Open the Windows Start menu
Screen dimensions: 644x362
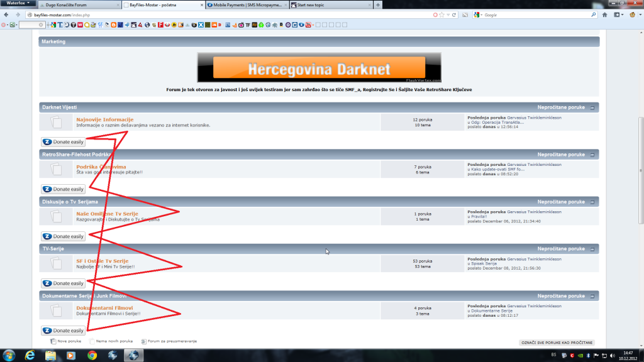(x=9, y=356)
